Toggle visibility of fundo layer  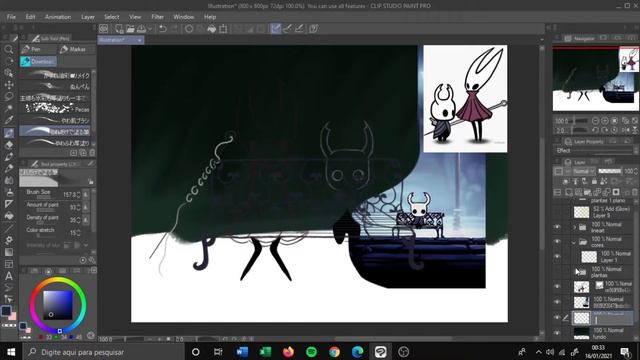point(557,333)
